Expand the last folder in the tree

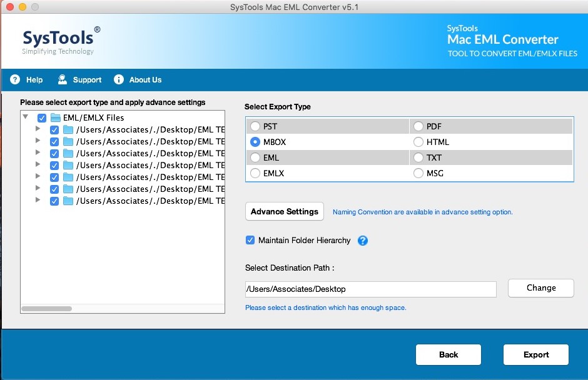point(38,200)
